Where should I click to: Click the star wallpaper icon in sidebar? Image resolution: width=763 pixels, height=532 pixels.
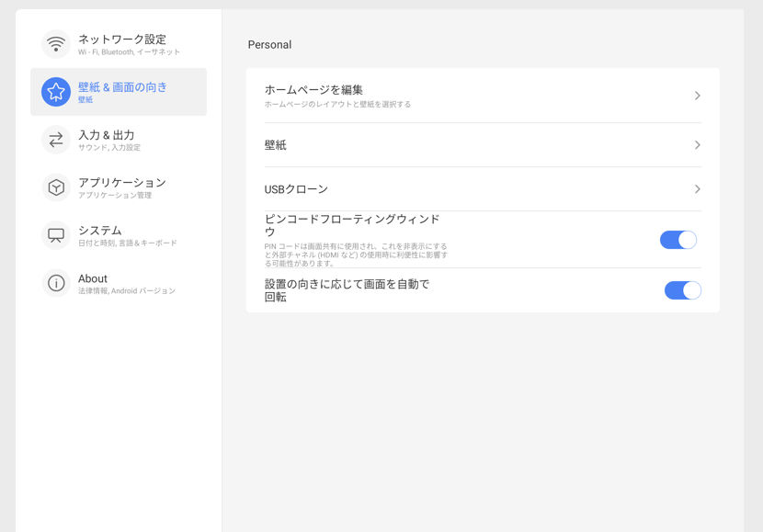56,92
